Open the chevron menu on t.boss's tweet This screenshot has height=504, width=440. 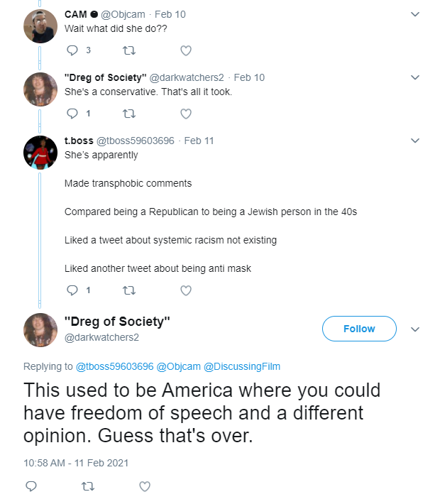pyautogui.click(x=415, y=141)
